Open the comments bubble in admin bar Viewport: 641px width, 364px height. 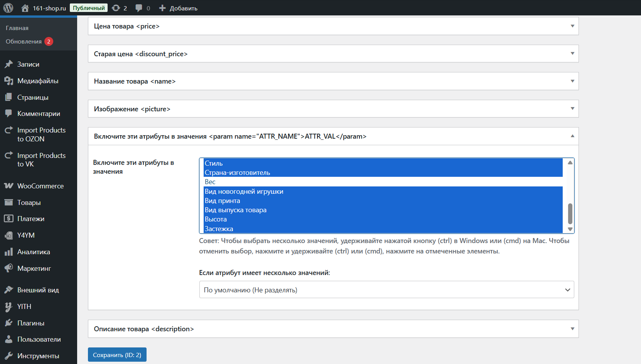click(139, 8)
